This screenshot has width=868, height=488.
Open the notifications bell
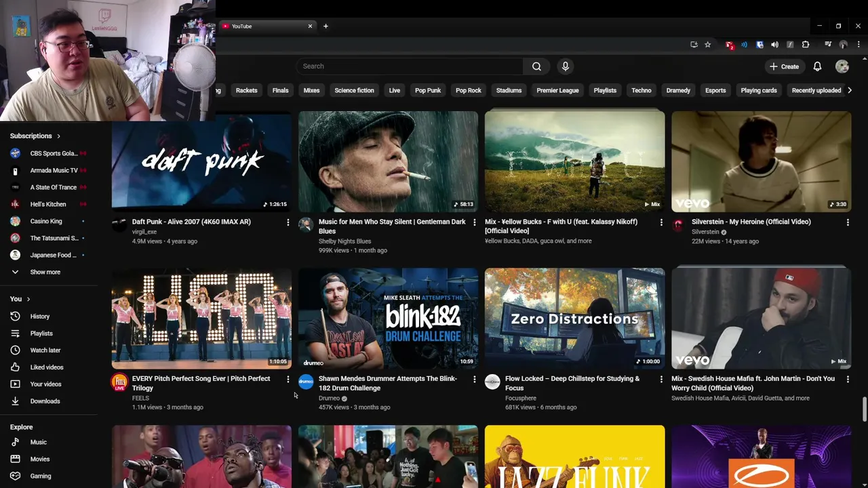[x=817, y=66]
